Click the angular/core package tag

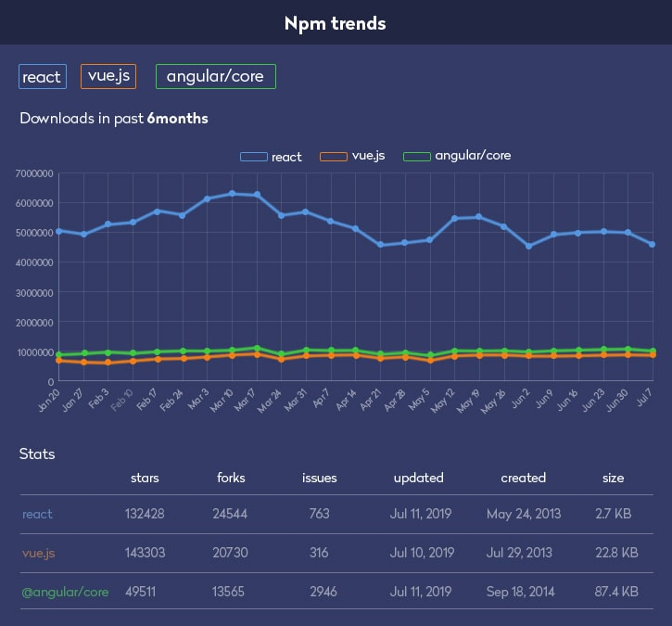pos(215,77)
